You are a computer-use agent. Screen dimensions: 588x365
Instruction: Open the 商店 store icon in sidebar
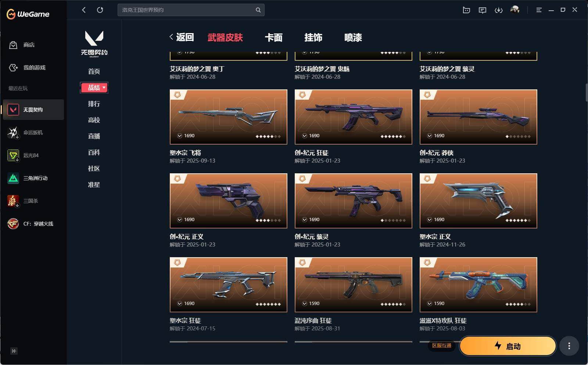13,45
